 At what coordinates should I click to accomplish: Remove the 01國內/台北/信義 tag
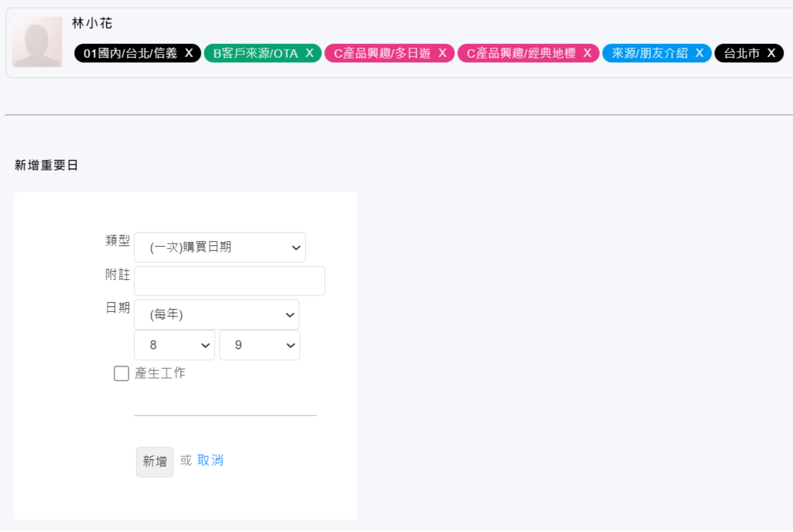(x=189, y=53)
